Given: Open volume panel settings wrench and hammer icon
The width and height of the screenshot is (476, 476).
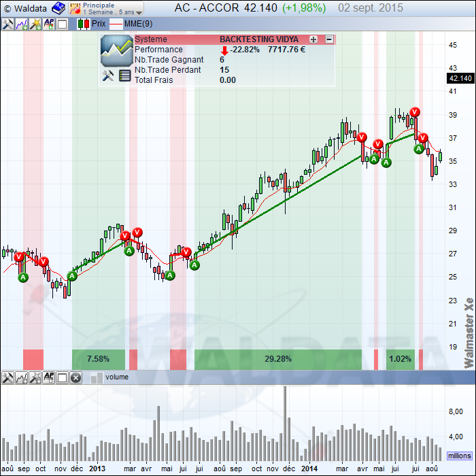Looking at the screenshot, I should (7, 377).
